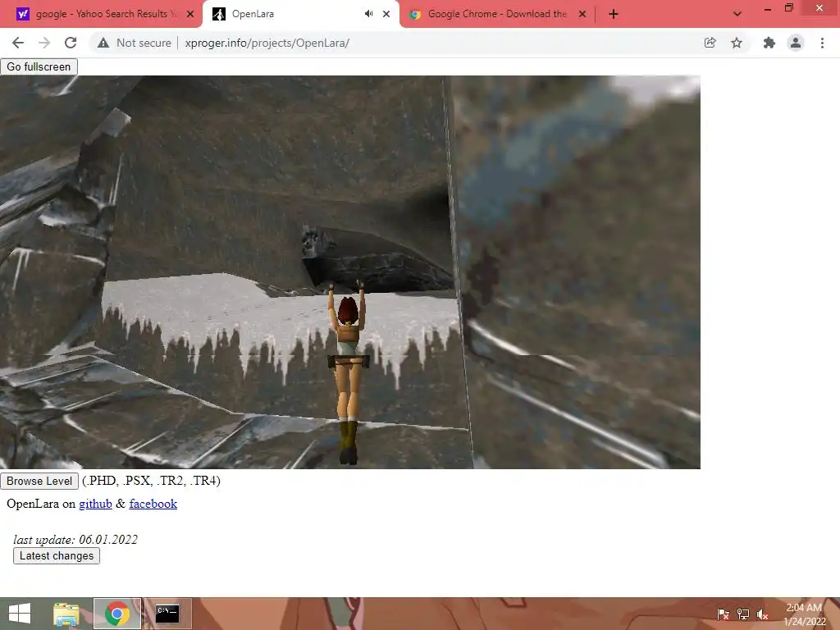Screen dimensions: 840x630
Task: Open the Not secure site info warning
Action: click(135, 43)
